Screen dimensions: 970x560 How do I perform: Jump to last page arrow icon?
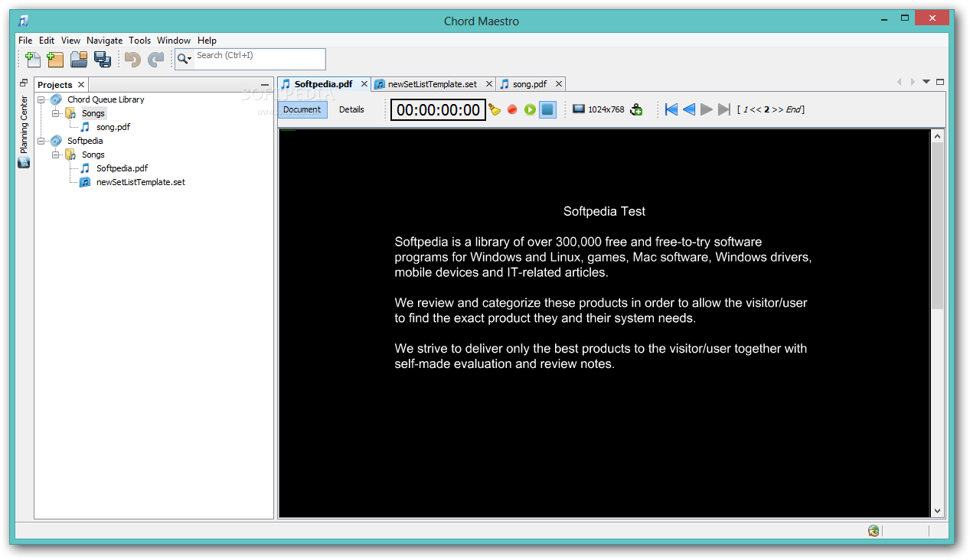(723, 109)
